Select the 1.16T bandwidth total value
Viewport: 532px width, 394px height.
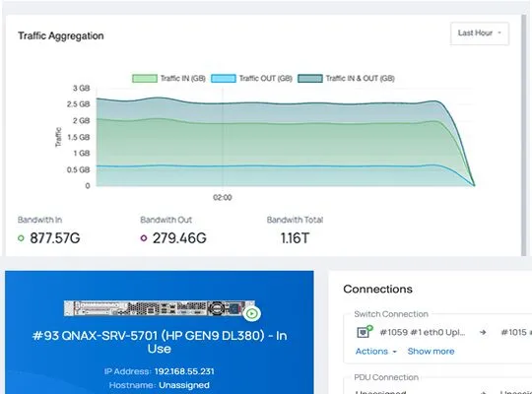(295, 238)
